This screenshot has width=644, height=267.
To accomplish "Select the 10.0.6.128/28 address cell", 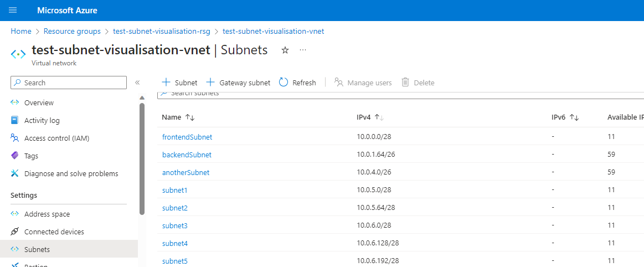I will pos(378,243).
